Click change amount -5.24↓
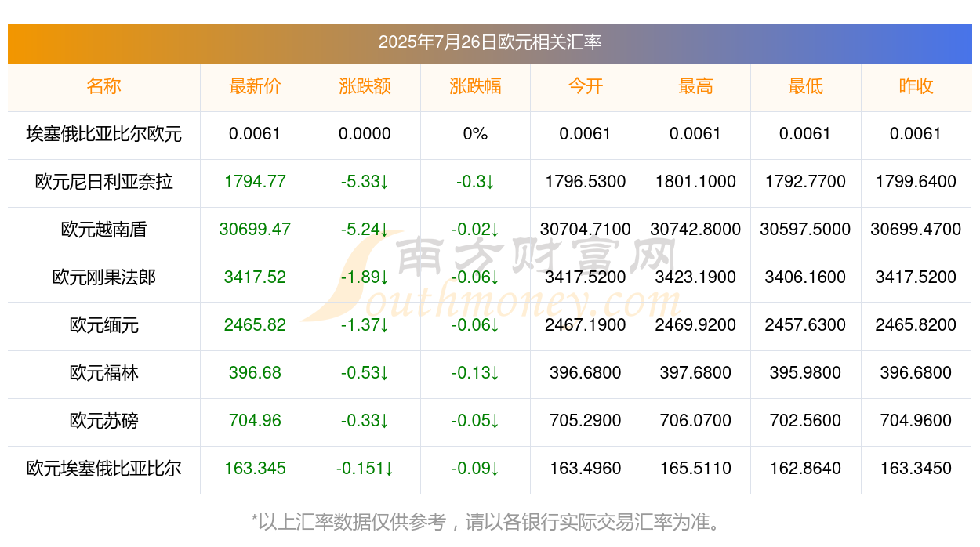The height and width of the screenshot is (547, 980). click(x=365, y=230)
